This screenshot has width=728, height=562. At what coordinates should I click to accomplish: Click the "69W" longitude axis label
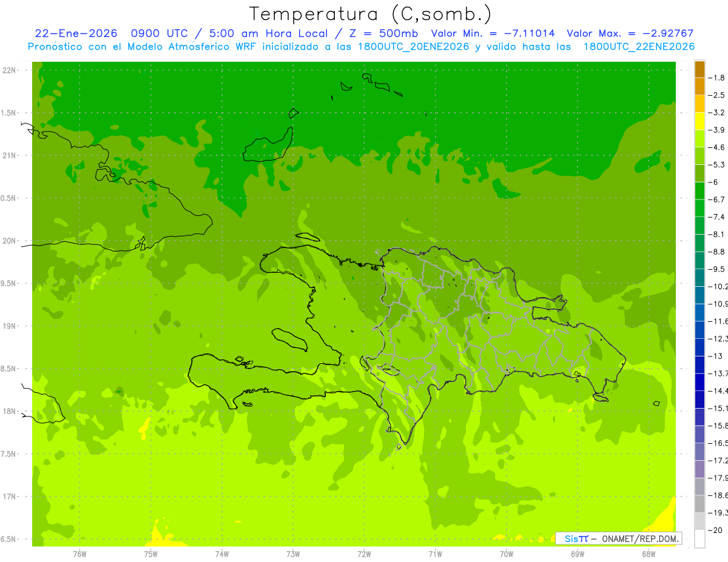click(x=578, y=554)
